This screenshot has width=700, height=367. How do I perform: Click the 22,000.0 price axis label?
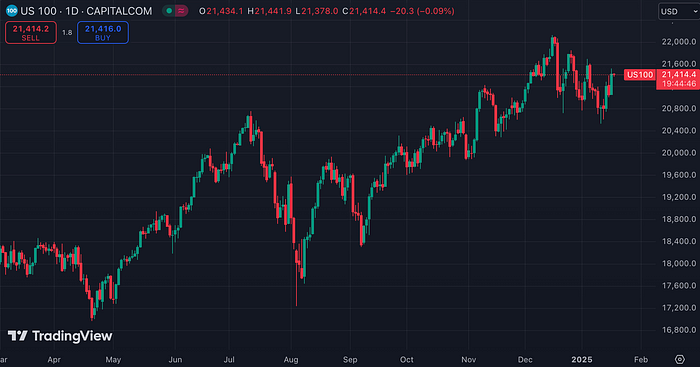pos(679,42)
